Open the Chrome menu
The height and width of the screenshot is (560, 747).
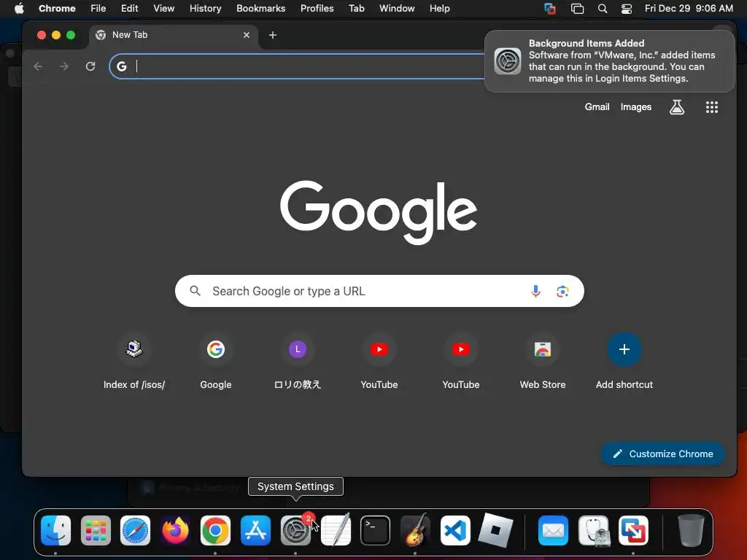(57, 9)
